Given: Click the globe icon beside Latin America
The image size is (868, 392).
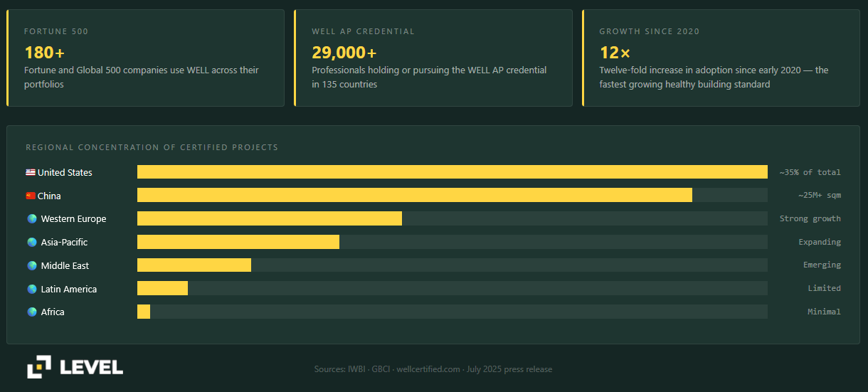Looking at the screenshot, I should [32, 289].
